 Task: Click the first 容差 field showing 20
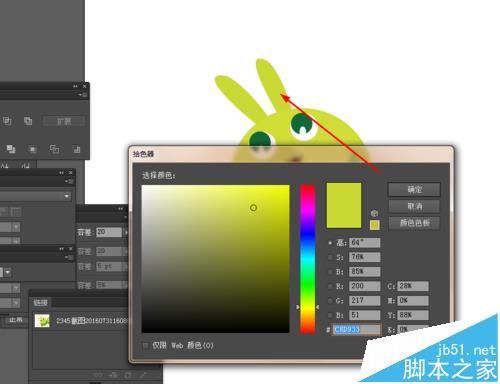click(109, 232)
